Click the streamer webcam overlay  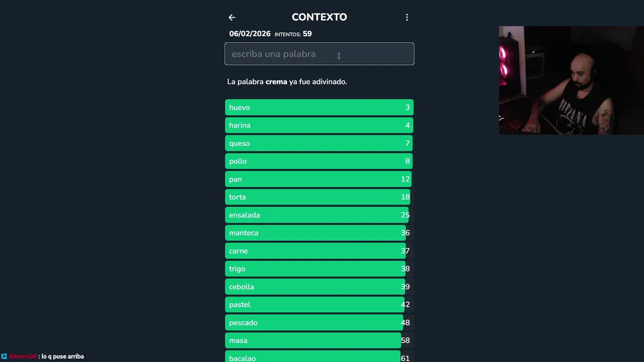pos(571,80)
